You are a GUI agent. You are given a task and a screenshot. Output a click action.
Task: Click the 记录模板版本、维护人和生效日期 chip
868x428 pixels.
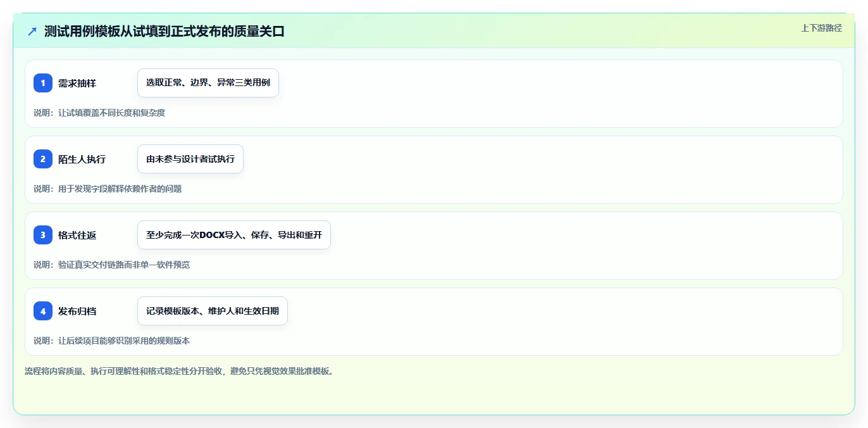[213, 311]
